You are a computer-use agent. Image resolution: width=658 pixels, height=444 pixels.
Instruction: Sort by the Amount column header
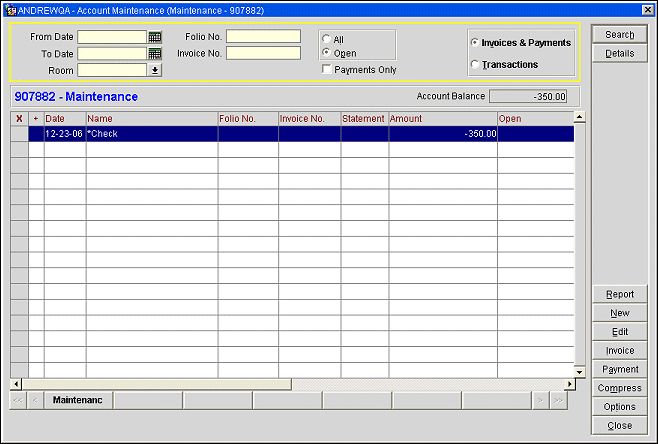442,118
